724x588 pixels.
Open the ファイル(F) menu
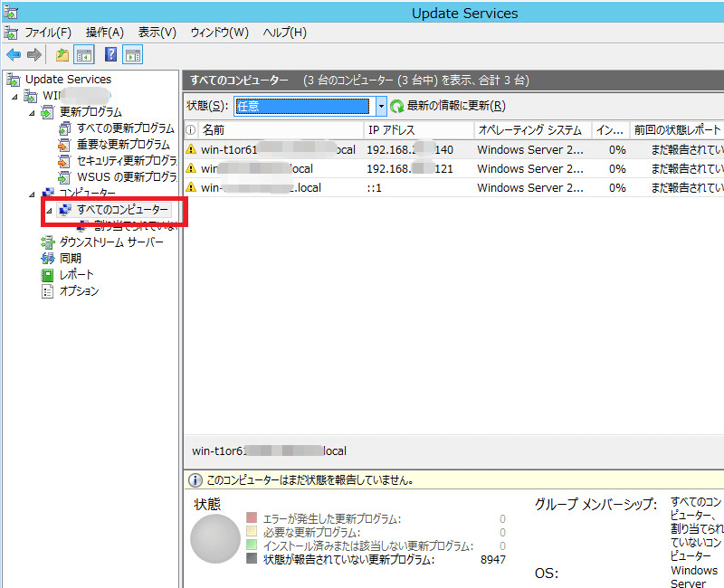[x=48, y=33]
